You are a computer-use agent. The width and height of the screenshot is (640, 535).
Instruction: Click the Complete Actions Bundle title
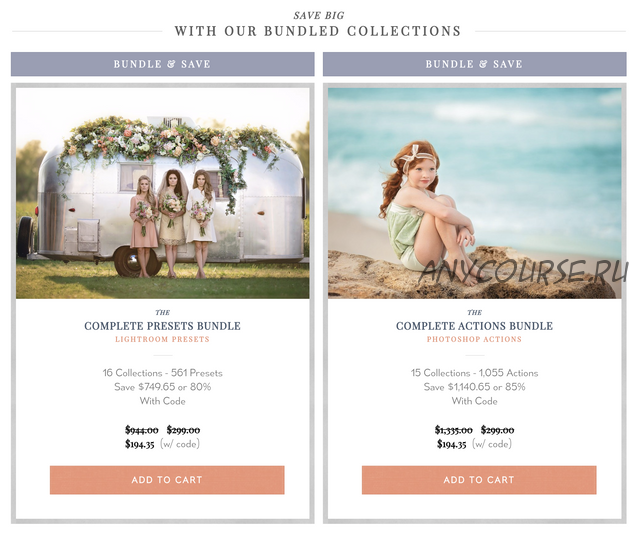click(x=474, y=326)
